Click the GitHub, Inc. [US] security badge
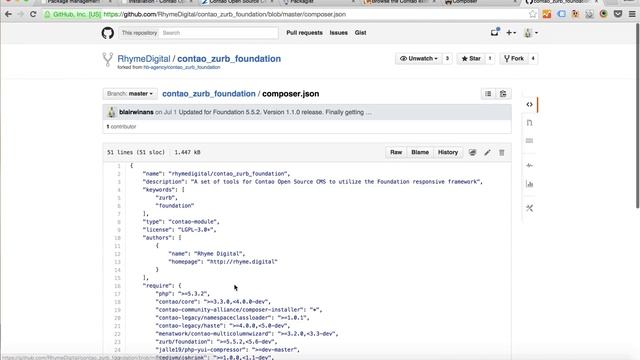Image resolution: width=640 pixels, height=360 pixels. coord(73,14)
